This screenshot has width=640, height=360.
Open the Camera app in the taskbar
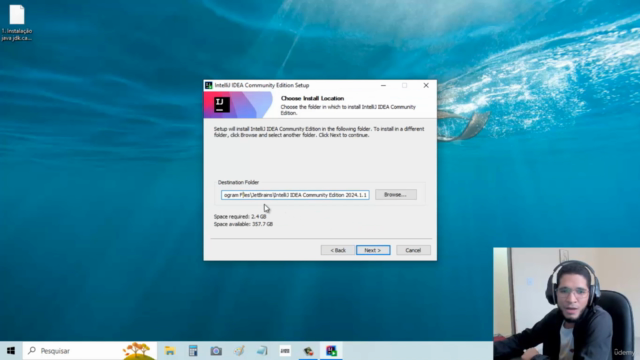coord(216,351)
